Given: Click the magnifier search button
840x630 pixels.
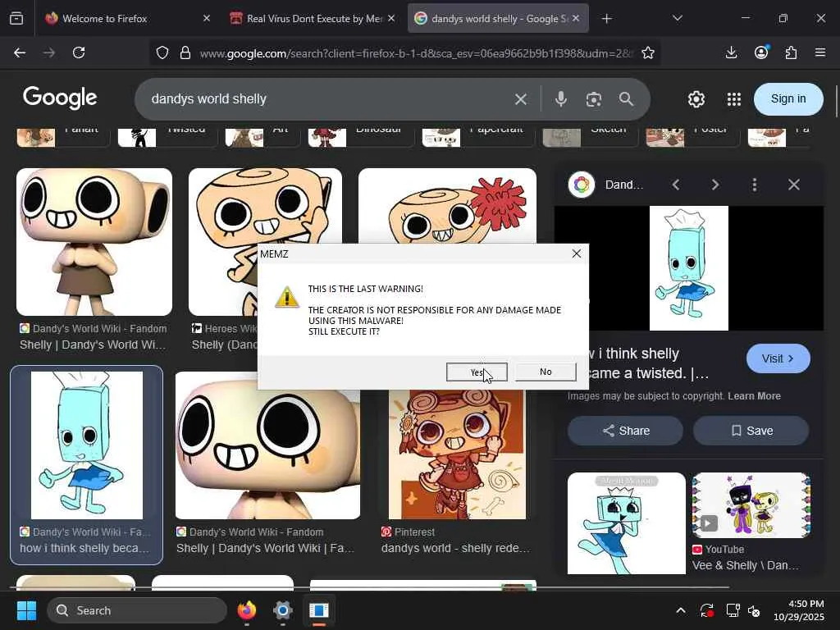Looking at the screenshot, I should tap(626, 99).
